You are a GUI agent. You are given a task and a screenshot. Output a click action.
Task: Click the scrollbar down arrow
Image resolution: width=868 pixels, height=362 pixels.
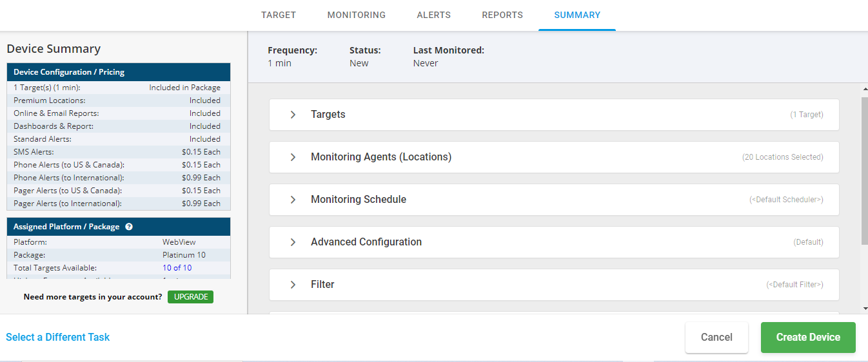(864, 309)
